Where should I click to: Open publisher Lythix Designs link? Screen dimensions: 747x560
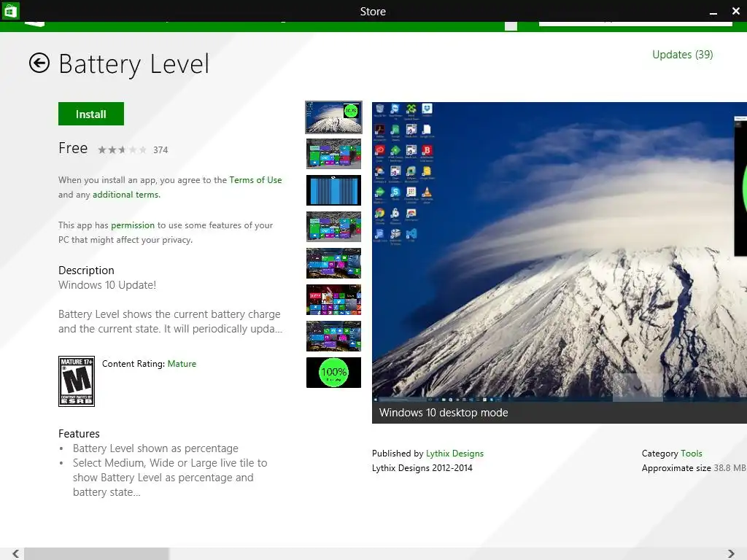point(454,454)
